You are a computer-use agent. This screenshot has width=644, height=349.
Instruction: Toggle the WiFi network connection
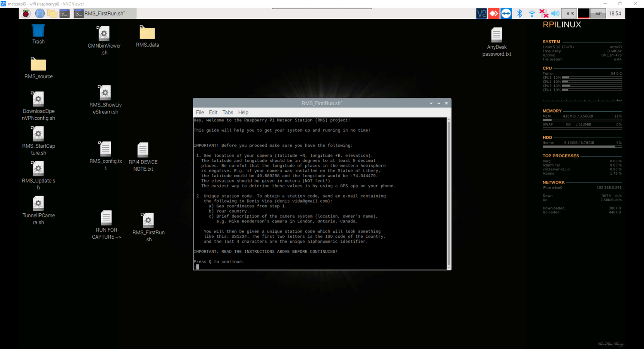(532, 13)
